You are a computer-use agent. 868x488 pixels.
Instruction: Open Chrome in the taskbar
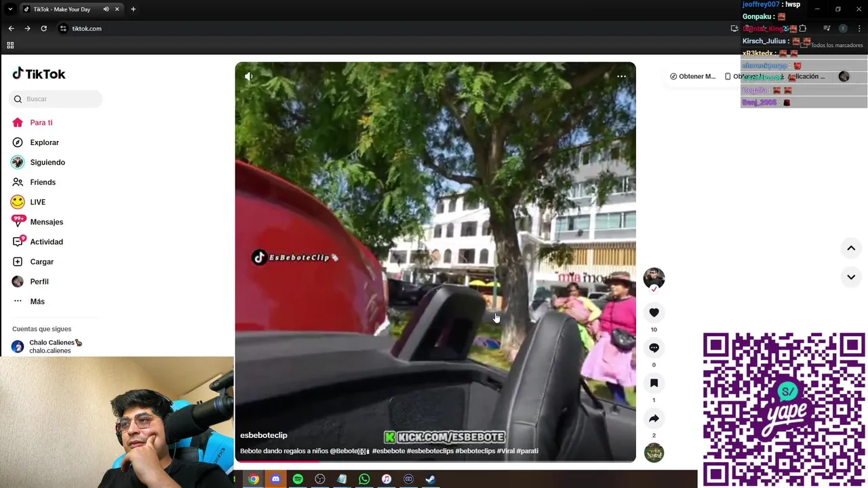point(253,479)
